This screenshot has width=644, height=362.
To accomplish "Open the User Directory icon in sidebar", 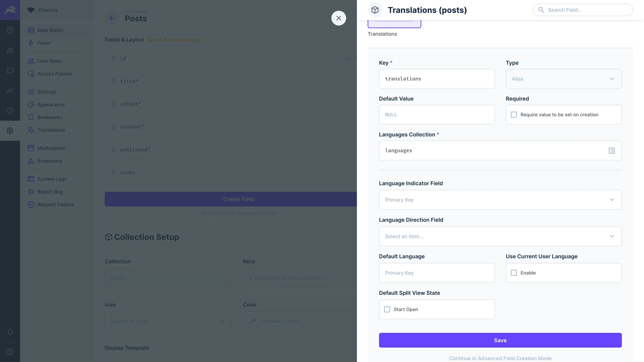I will [10, 50].
